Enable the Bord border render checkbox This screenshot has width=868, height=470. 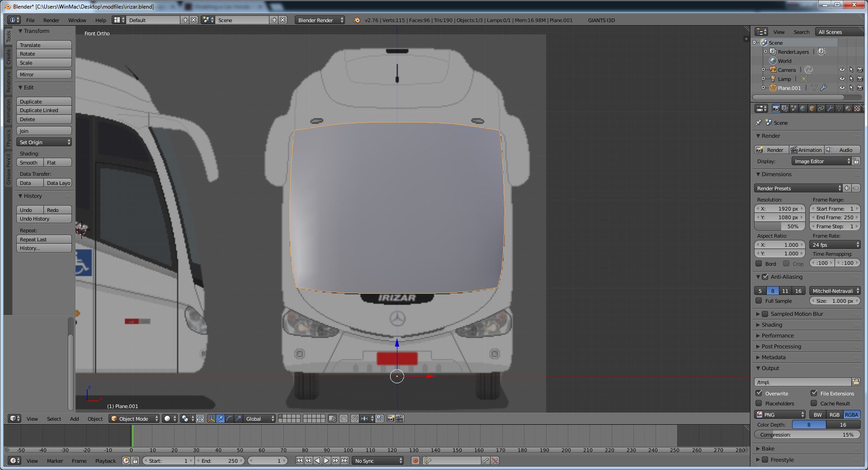click(759, 263)
